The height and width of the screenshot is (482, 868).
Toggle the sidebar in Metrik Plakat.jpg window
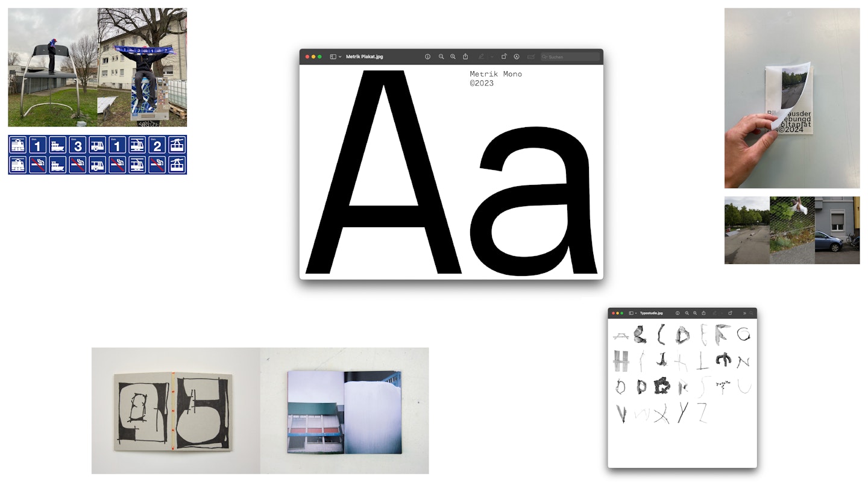point(333,57)
